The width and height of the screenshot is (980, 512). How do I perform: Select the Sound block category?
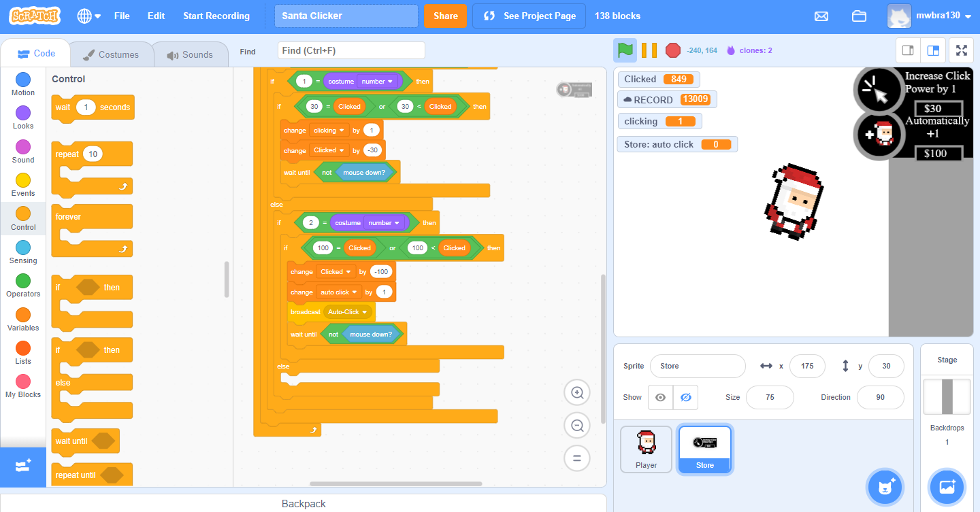(23, 152)
